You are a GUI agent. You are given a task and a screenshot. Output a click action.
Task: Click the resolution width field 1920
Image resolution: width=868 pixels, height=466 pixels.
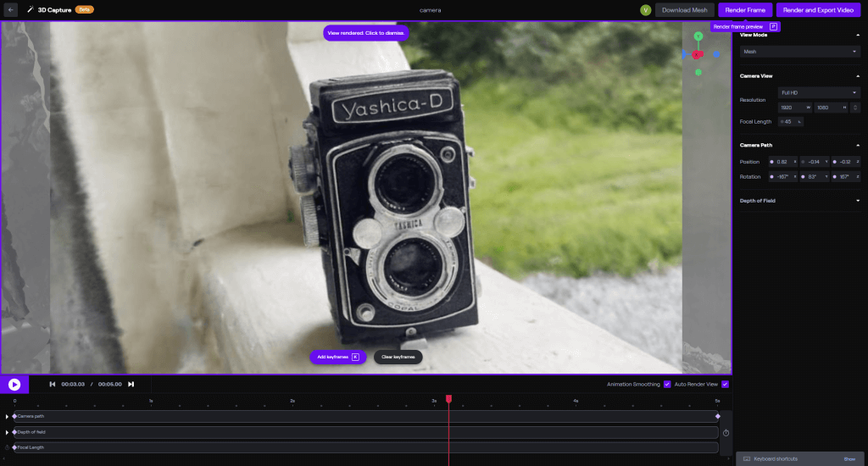click(795, 108)
